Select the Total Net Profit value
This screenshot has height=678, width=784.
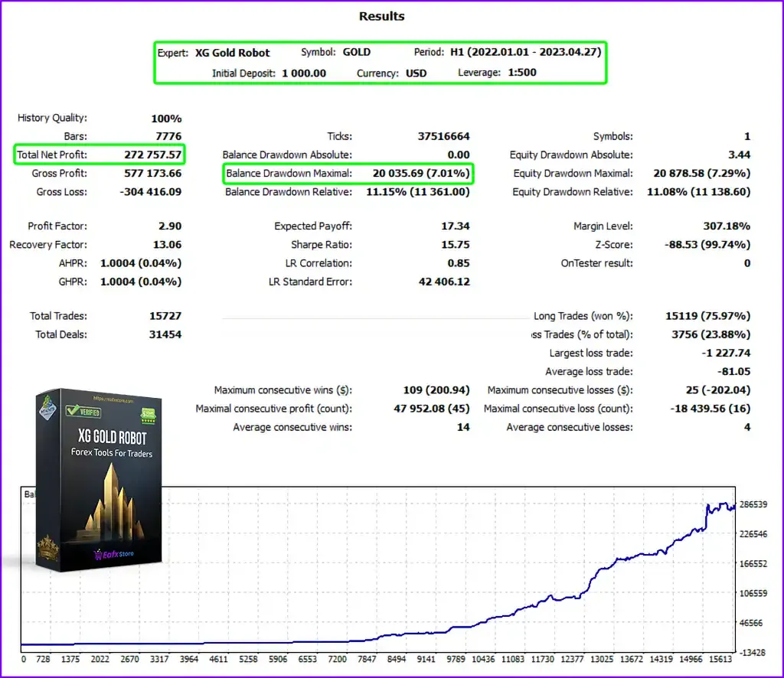(153, 155)
